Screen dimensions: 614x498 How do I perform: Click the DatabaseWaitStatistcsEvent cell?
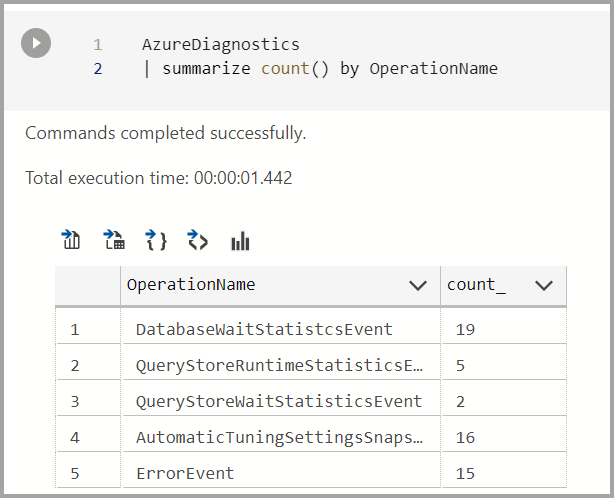pyautogui.click(x=281, y=326)
